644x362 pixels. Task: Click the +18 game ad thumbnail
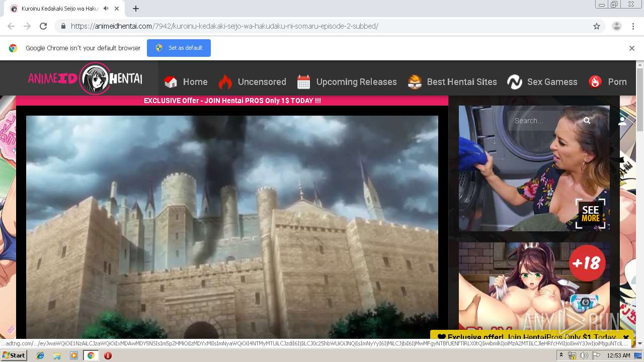534,287
